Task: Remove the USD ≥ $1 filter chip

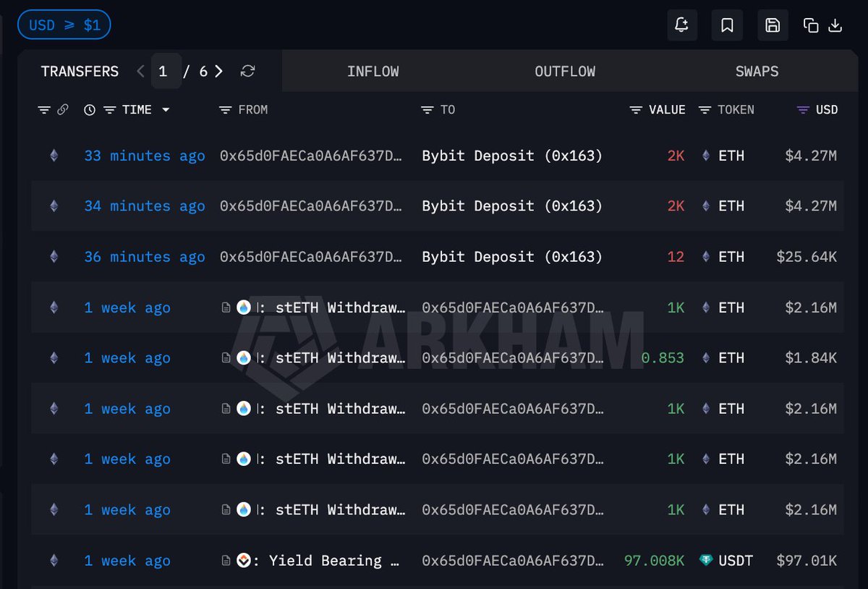Action: point(64,25)
